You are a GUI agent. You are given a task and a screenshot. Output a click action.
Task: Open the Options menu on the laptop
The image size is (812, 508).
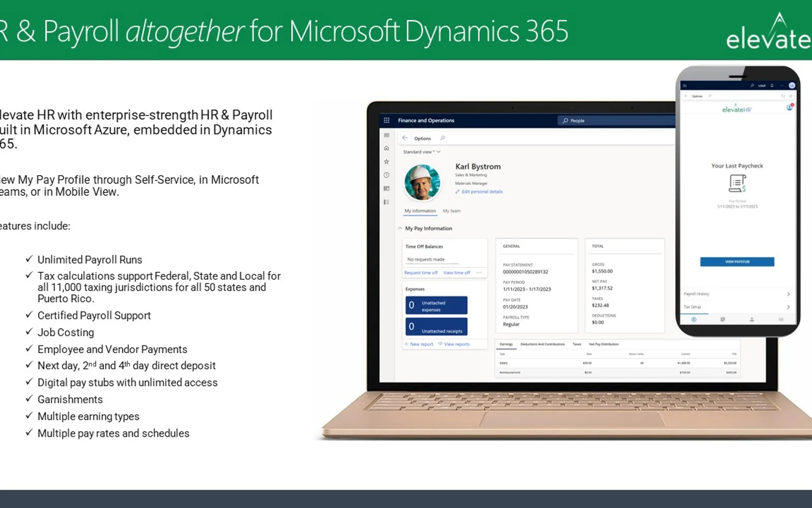(x=422, y=139)
